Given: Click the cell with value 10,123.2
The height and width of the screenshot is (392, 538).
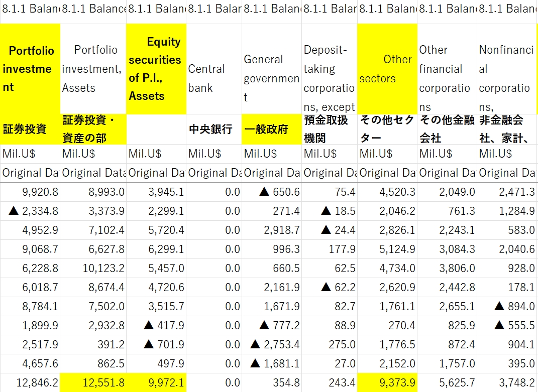Looking at the screenshot, I should coord(92,269).
